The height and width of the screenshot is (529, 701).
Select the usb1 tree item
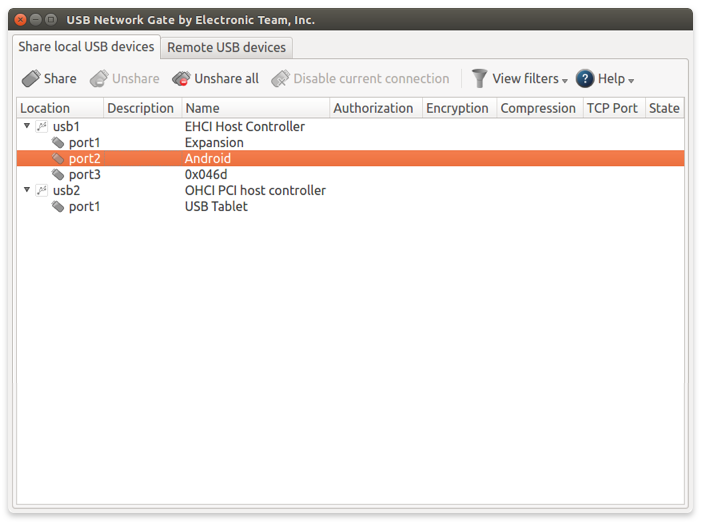[x=66, y=127]
